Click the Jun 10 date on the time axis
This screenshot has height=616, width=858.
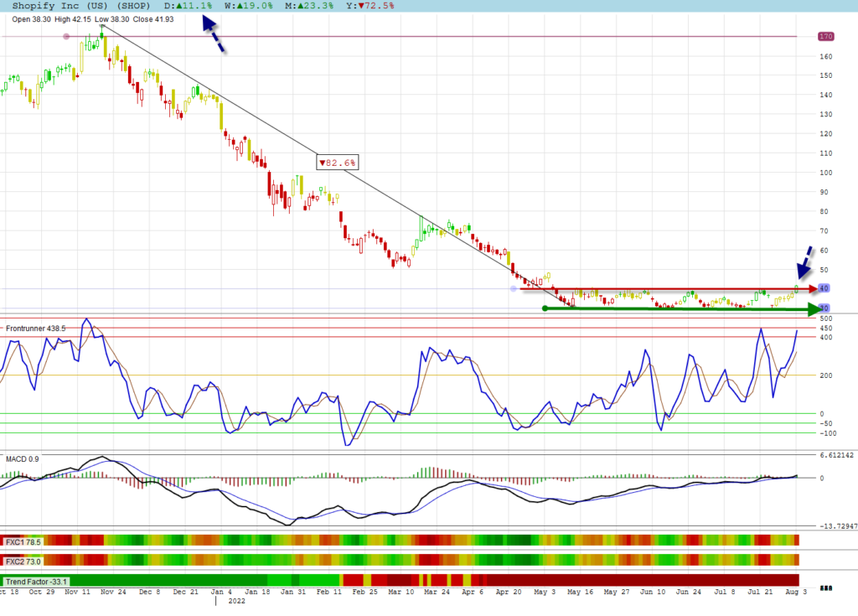tap(653, 592)
